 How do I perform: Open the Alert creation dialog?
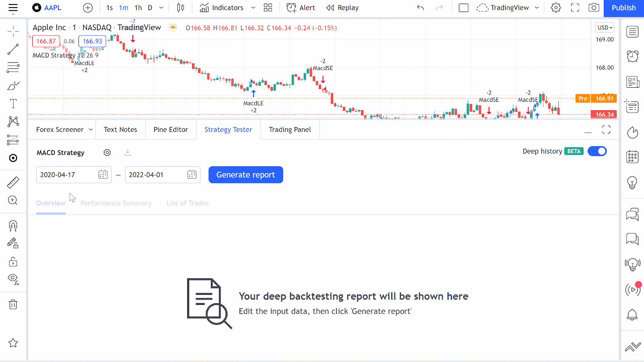(x=301, y=8)
